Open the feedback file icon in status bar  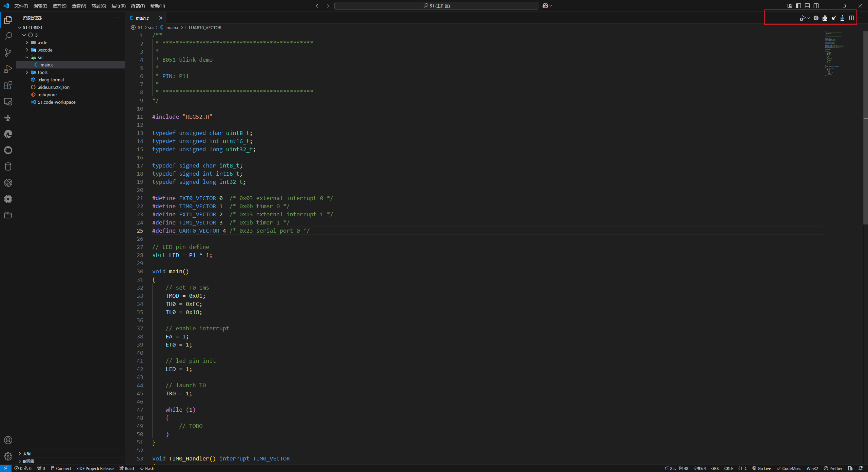(x=850, y=468)
